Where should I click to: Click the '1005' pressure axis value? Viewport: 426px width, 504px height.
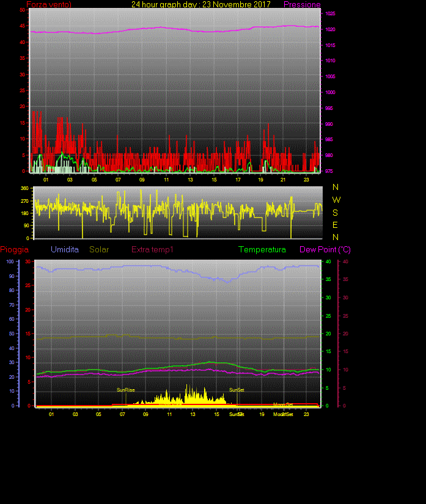[330, 76]
